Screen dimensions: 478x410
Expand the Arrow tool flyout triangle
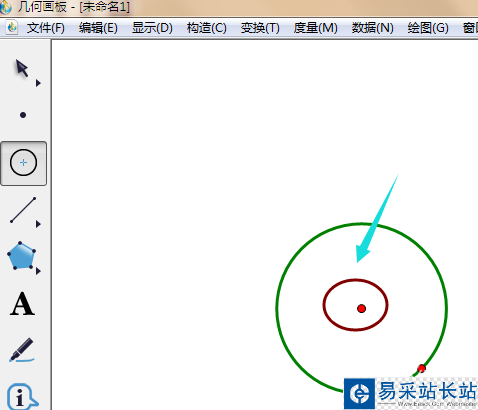point(38,83)
